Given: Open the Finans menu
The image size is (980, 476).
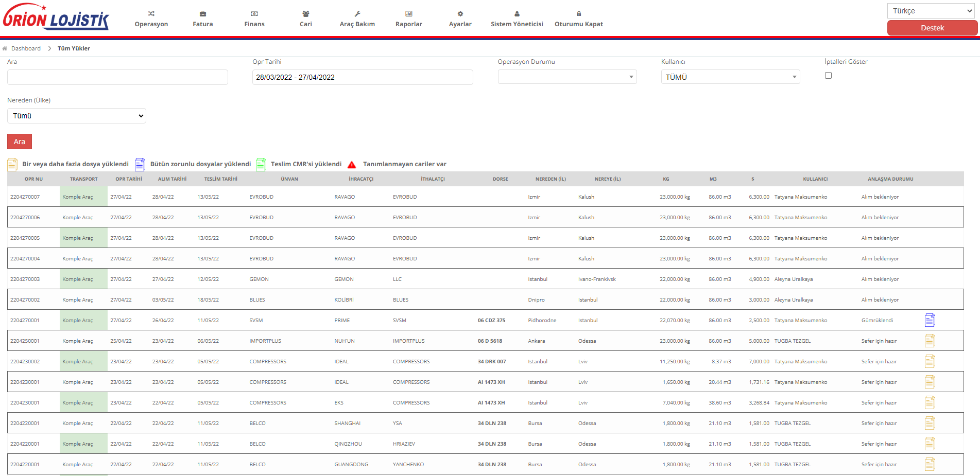Looking at the screenshot, I should pyautogui.click(x=254, y=24).
